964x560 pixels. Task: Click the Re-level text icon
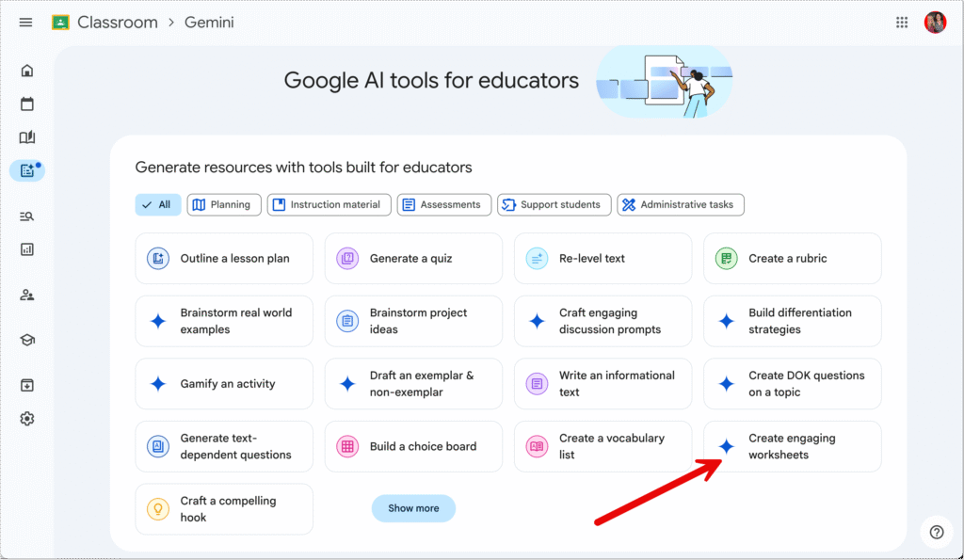[537, 259]
